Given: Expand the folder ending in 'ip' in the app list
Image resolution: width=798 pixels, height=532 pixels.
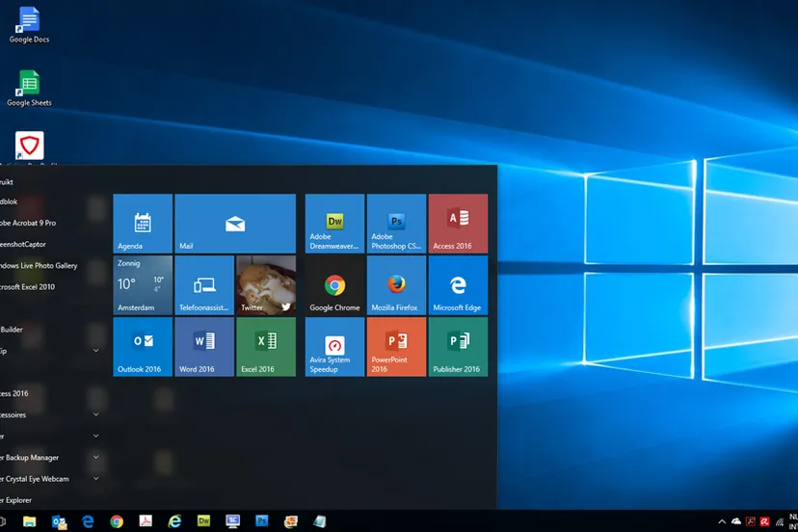Looking at the screenshot, I should coord(95,351).
